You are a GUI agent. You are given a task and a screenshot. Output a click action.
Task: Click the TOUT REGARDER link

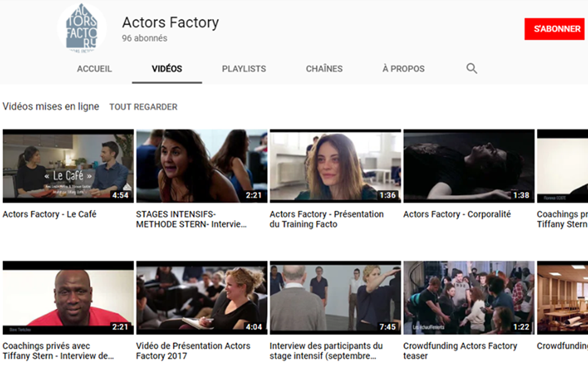point(143,107)
